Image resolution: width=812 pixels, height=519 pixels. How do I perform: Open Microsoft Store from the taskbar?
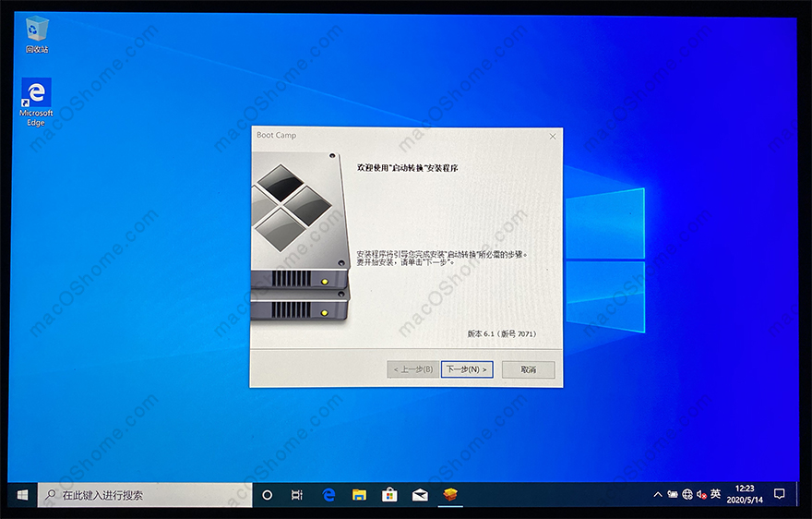coord(389,495)
